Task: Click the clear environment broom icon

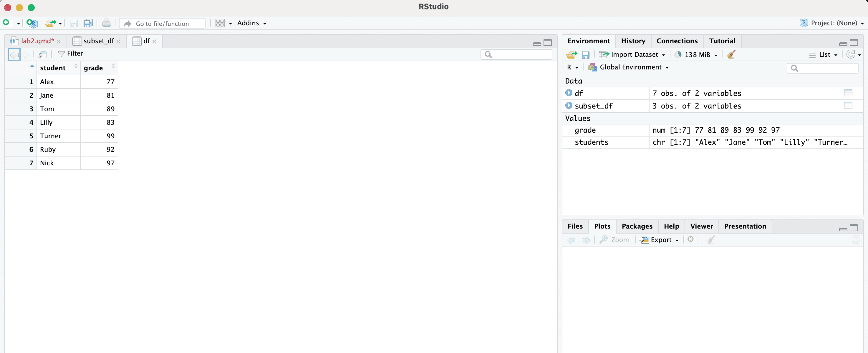Action: [731, 54]
